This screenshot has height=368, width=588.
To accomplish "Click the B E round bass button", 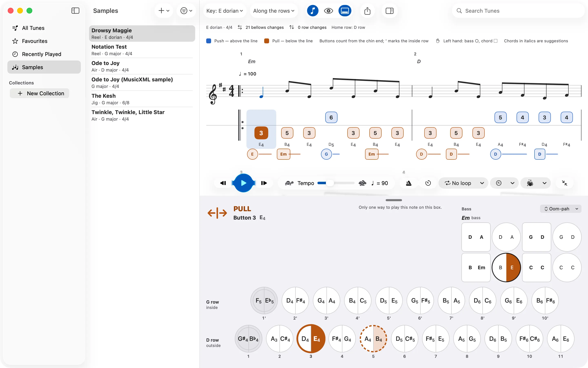I will (506, 267).
